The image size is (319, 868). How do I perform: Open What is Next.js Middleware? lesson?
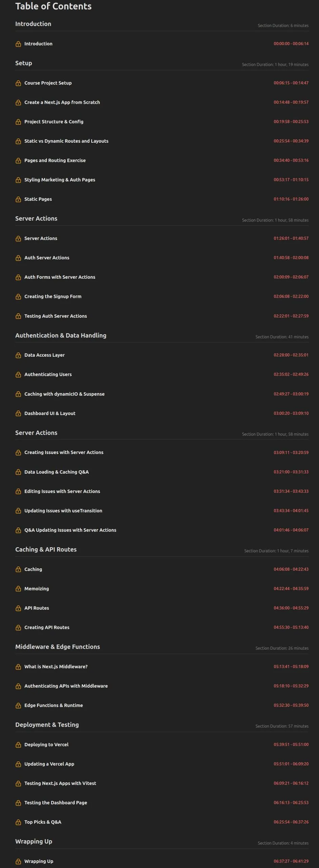[x=56, y=667]
